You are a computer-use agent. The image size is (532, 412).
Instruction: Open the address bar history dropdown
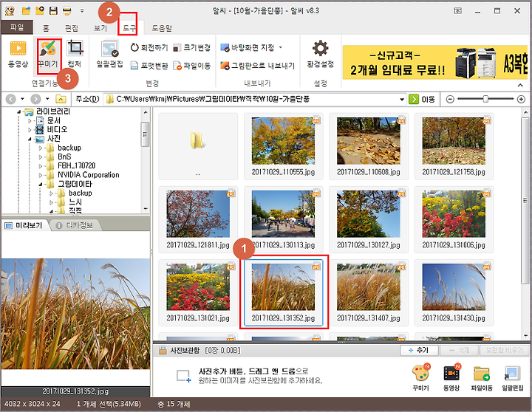(402, 100)
